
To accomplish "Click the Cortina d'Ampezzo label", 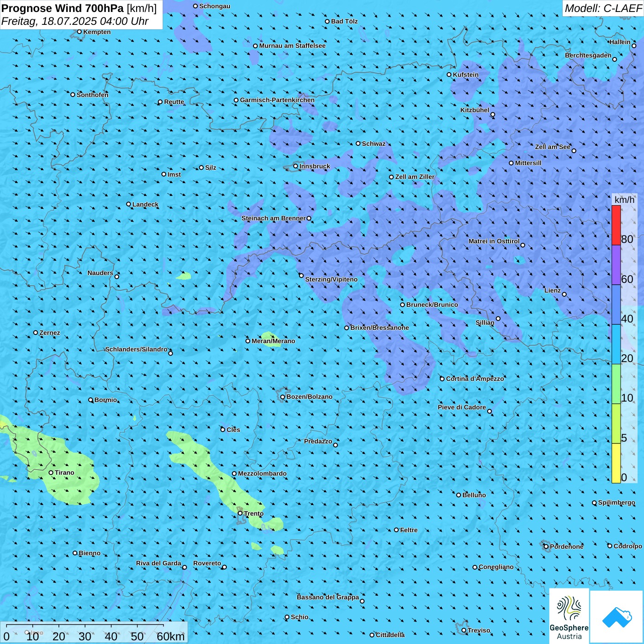I will click(x=475, y=379).
